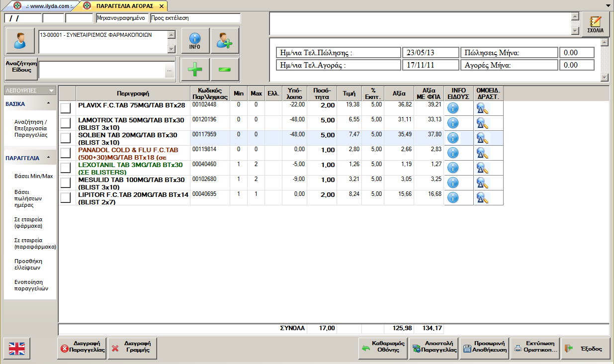614x364 pixels.
Task: Find similar active substances for LEXOTANIL
Action: (483, 168)
